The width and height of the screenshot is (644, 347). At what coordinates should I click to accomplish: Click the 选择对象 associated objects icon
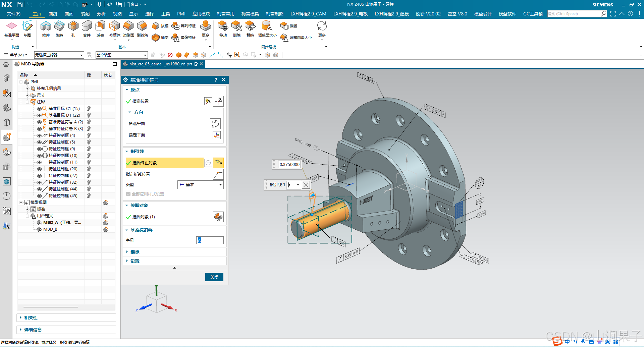(x=218, y=217)
